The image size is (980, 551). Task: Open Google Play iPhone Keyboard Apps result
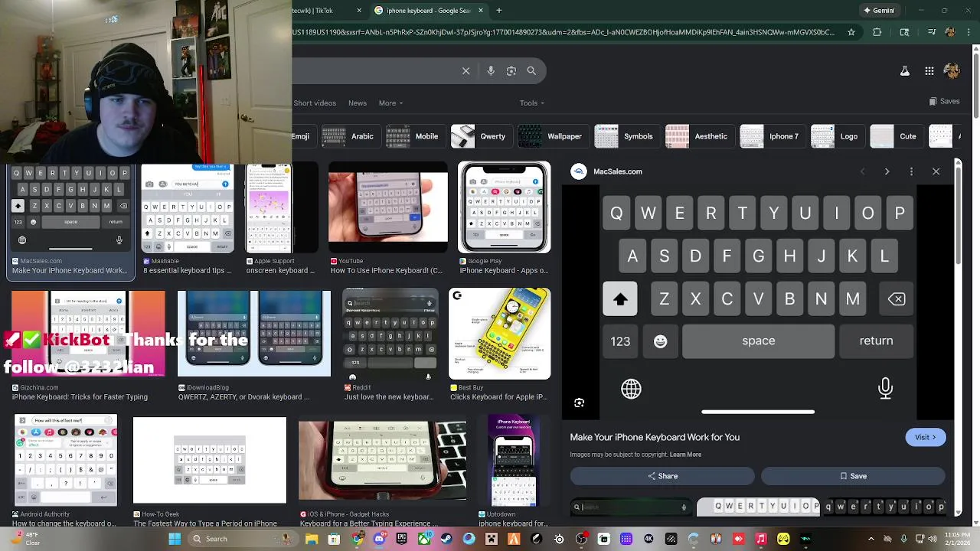coord(504,218)
